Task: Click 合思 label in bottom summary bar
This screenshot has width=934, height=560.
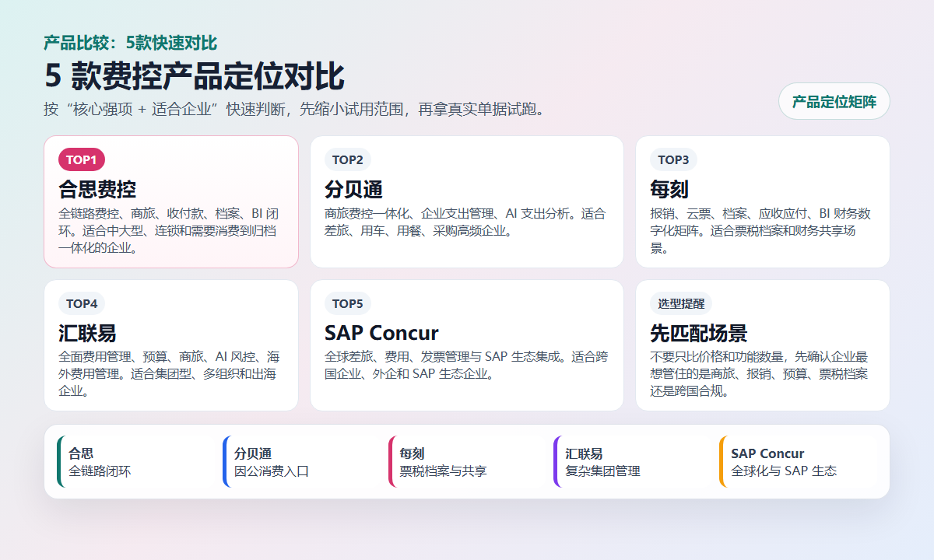Action: coord(81,453)
